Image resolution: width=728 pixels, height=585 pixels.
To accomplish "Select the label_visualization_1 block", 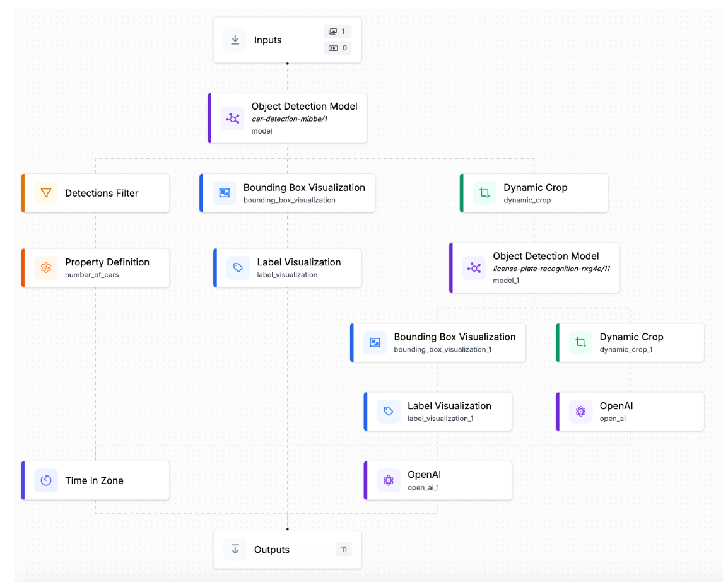I will pos(448,412).
